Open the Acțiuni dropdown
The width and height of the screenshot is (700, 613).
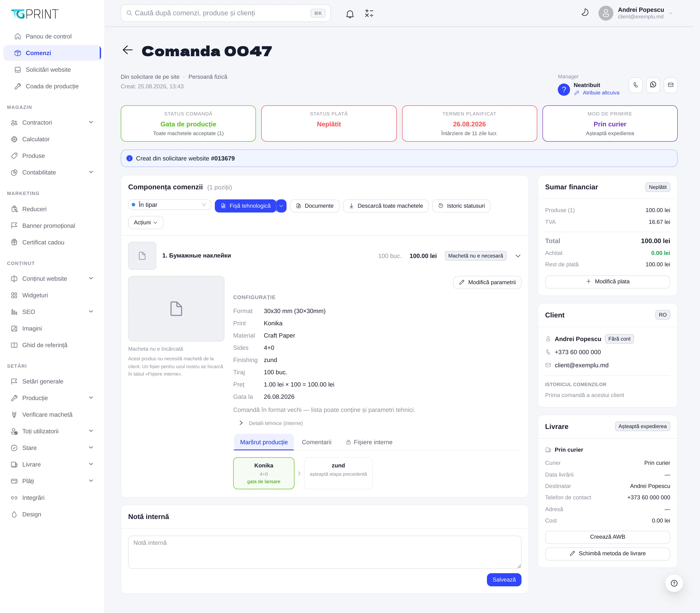(146, 222)
